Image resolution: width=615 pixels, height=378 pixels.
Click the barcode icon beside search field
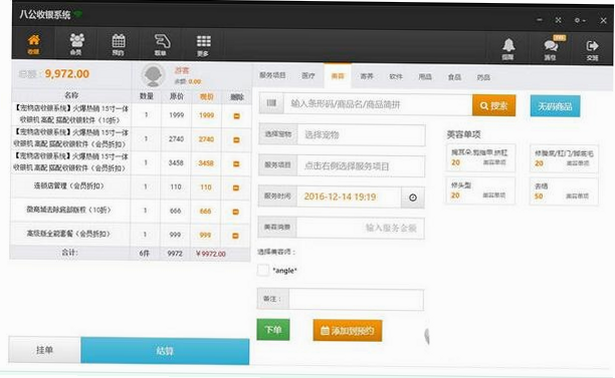pyautogui.click(x=271, y=104)
